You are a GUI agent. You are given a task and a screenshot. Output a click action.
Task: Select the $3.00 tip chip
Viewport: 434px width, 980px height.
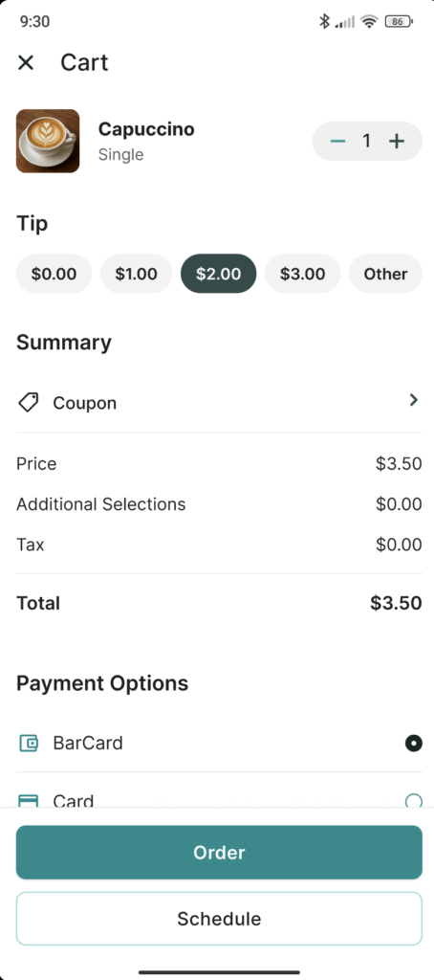(303, 274)
